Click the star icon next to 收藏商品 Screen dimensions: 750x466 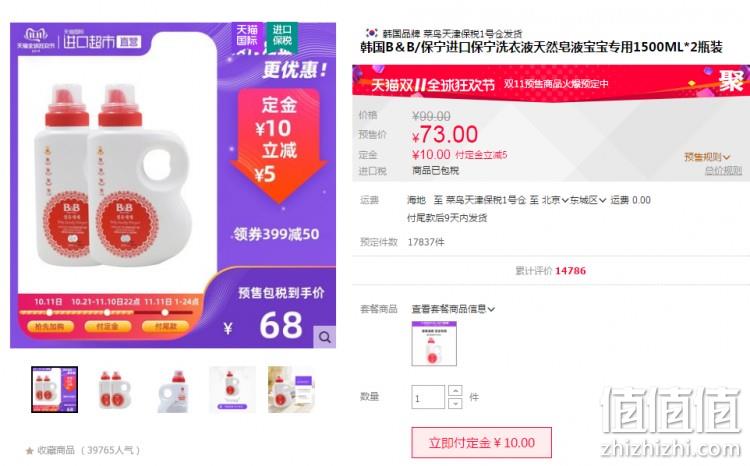click(x=30, y=451)
